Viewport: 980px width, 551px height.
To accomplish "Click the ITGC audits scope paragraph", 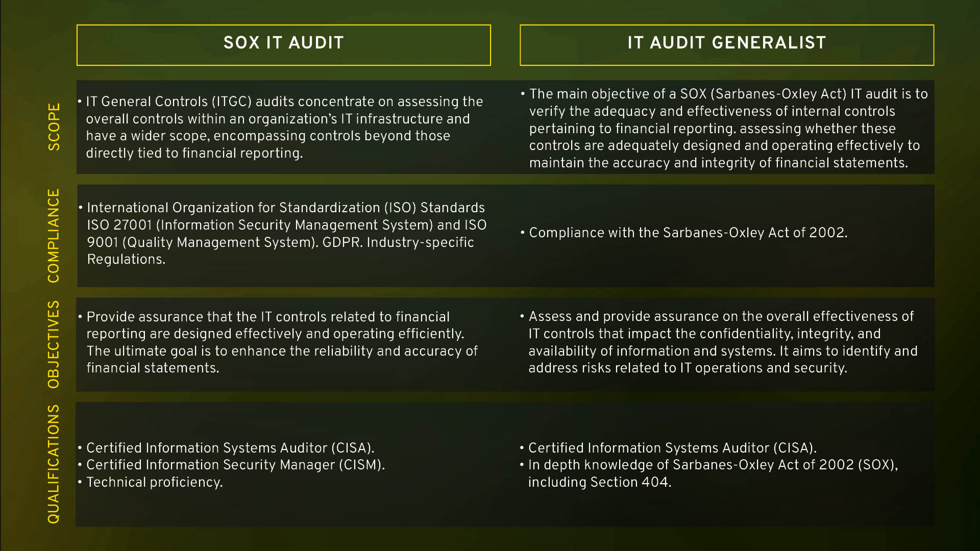I will coord(283,127).
